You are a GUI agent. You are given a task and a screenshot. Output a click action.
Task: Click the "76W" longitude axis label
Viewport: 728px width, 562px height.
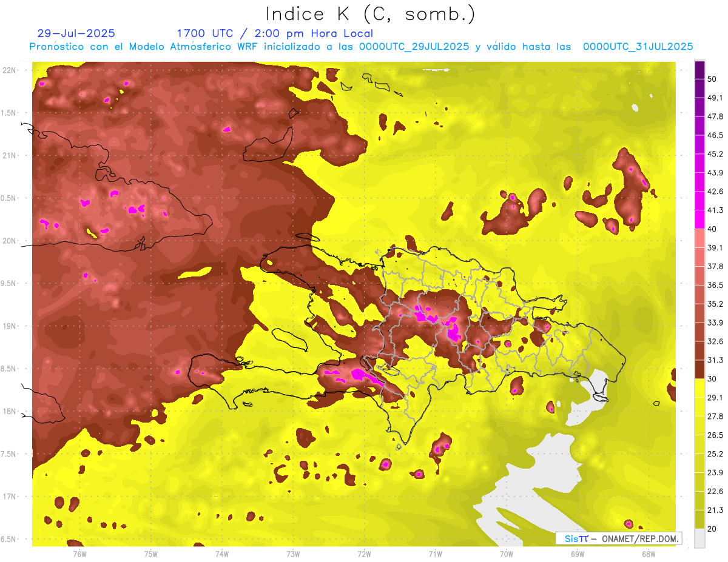(79, 554)
